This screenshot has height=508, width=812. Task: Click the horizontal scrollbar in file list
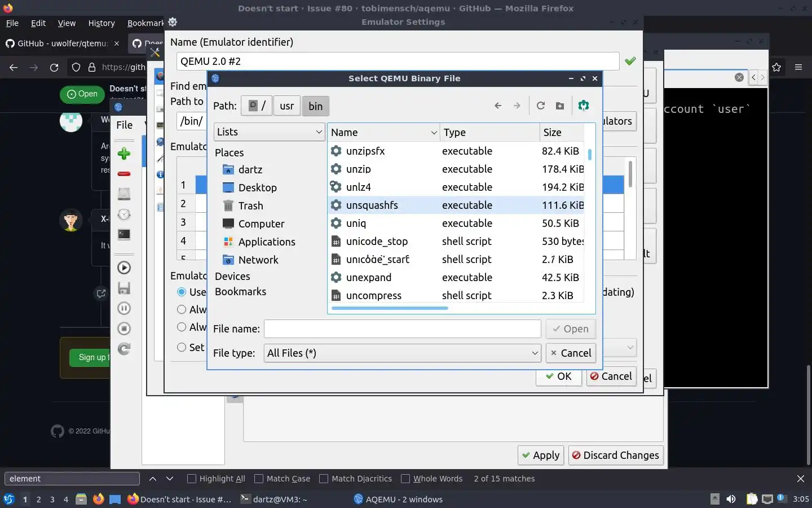390,308
